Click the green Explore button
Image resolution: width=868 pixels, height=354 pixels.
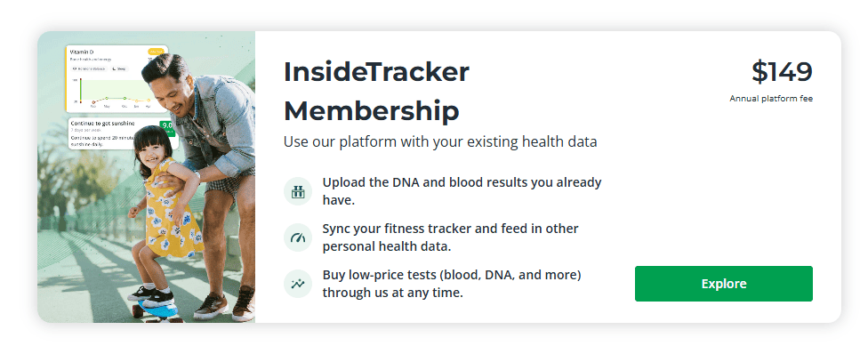724,284
